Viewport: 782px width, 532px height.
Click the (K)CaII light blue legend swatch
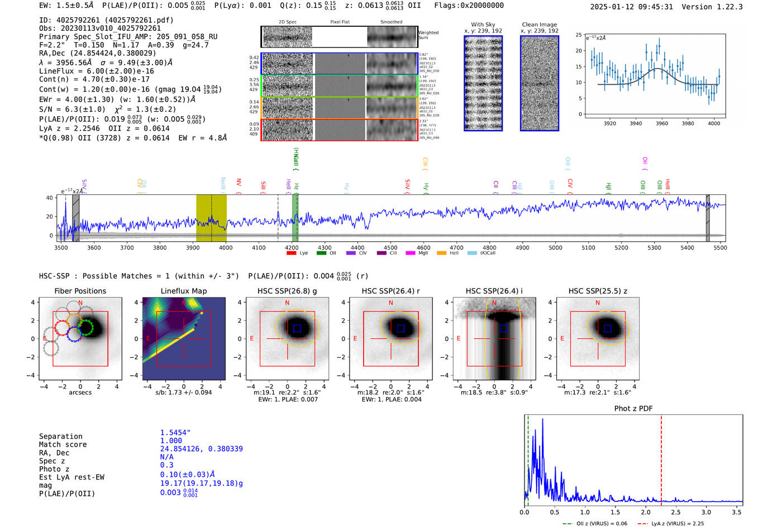point(472,253)
